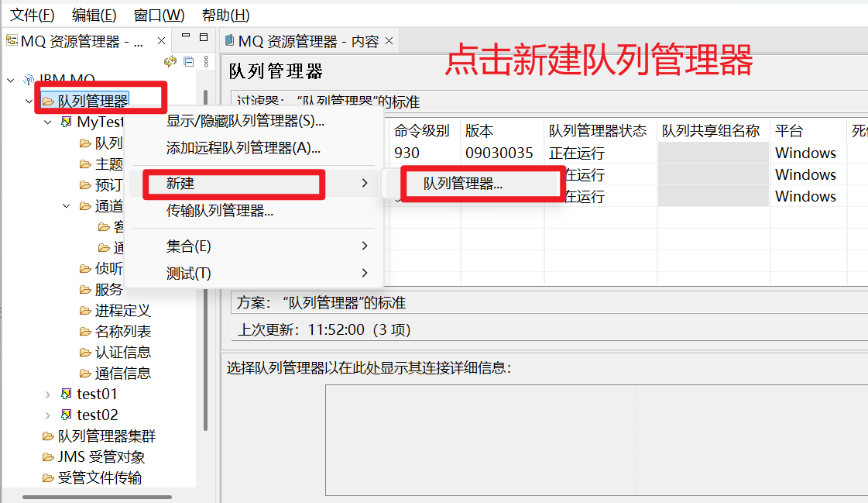Click the MyTest queue manager icon
Image resolution: width=868 pixels, height=503 pixels.
[x=66, y=122]
